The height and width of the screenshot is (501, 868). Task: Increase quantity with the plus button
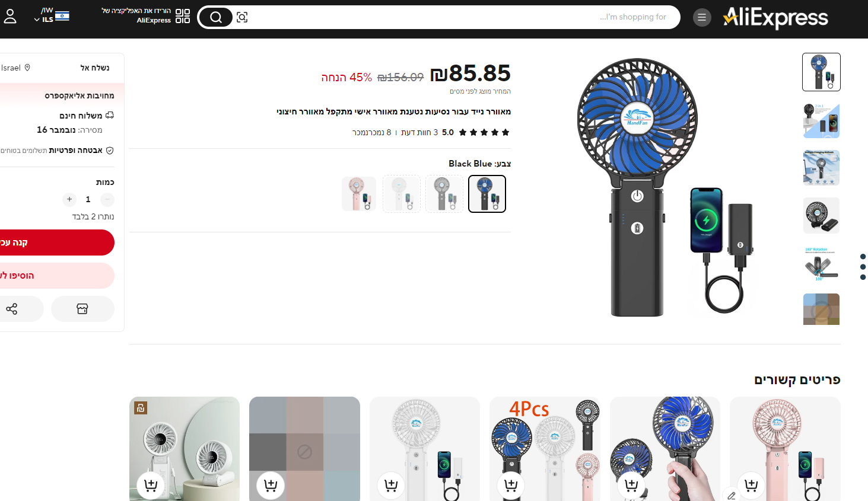[x=69, y=199]
